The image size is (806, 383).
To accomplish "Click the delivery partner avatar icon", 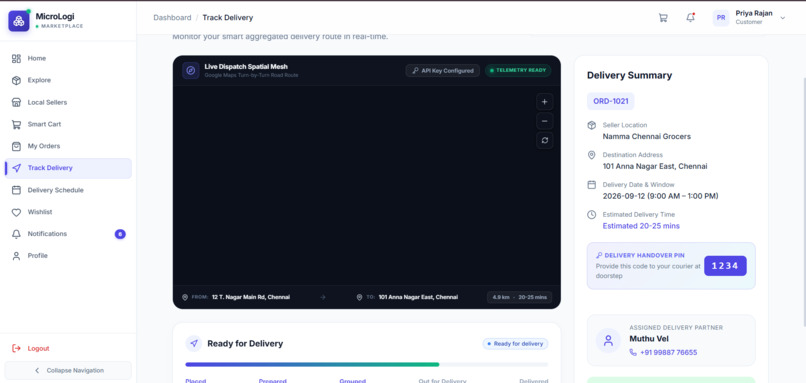I will (609, 340).
